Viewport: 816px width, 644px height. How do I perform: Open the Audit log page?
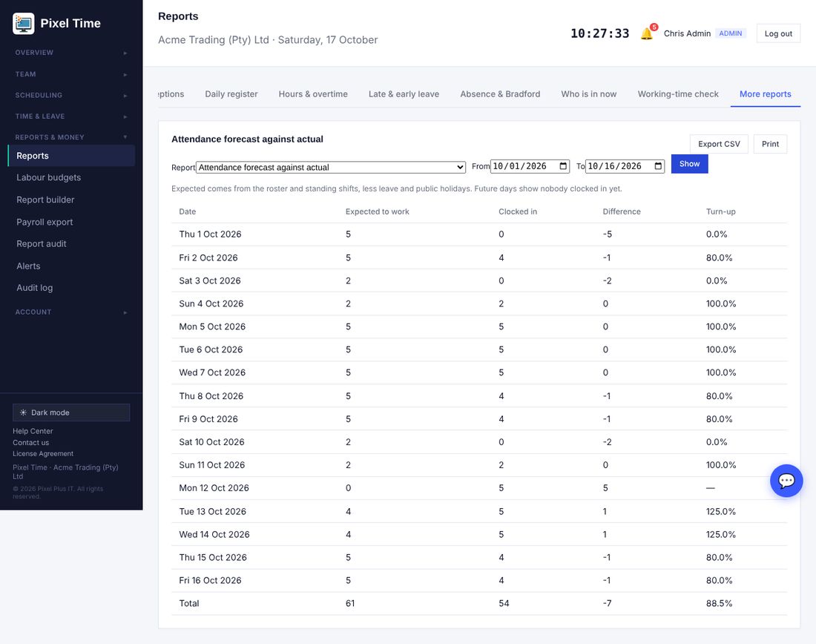(71, 288)
